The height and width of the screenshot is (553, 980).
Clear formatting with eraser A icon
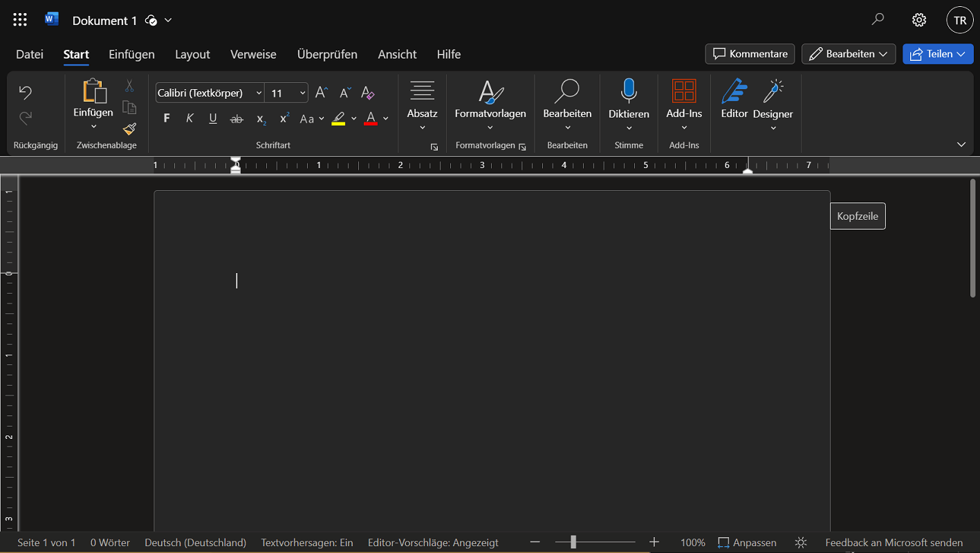[x=368, y=93]
